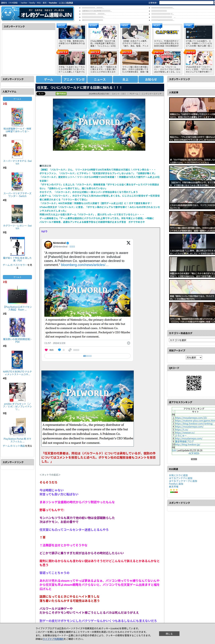
Task: Click the 閉じる cookie banner button
Action: [x=169, y=633]
